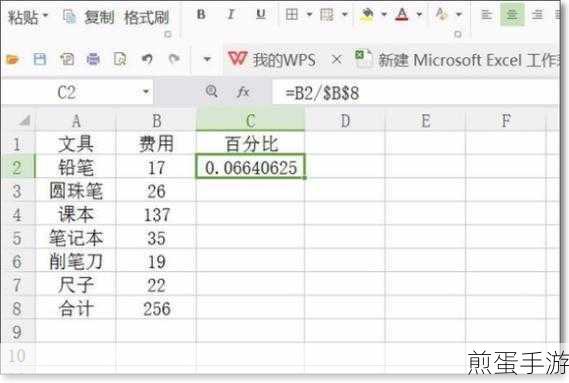The width and height of the screenshot is (569, 383).
Task: Open font color dropdown arrow
Action: point(419,15)
